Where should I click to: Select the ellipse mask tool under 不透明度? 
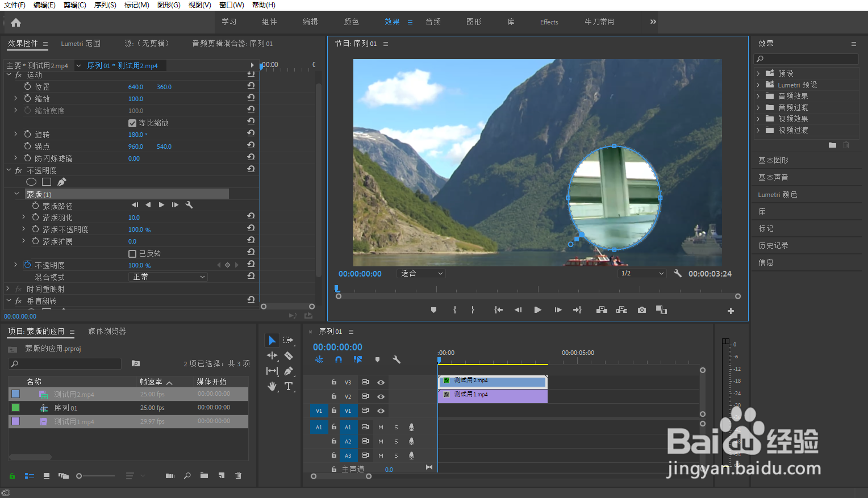31,182
